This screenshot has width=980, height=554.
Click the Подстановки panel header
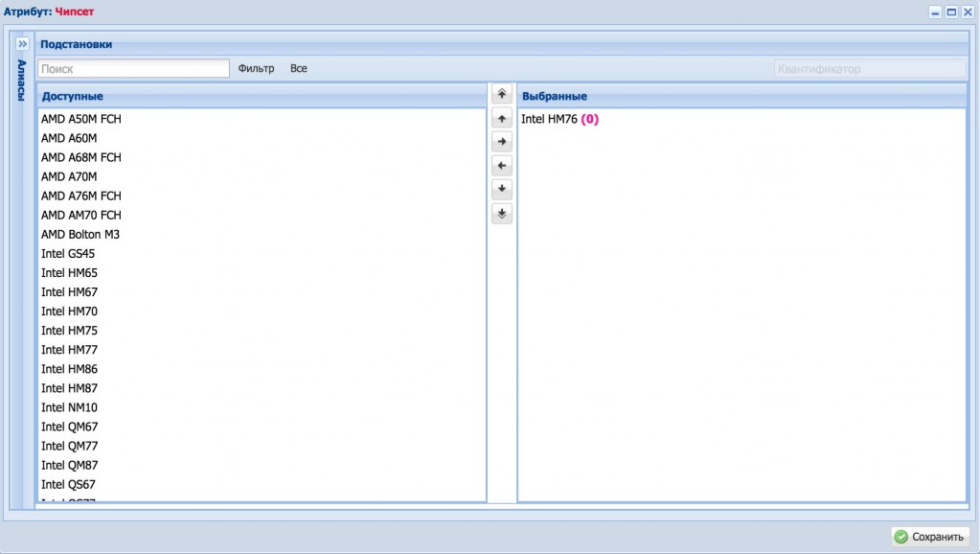click(502, 44)
